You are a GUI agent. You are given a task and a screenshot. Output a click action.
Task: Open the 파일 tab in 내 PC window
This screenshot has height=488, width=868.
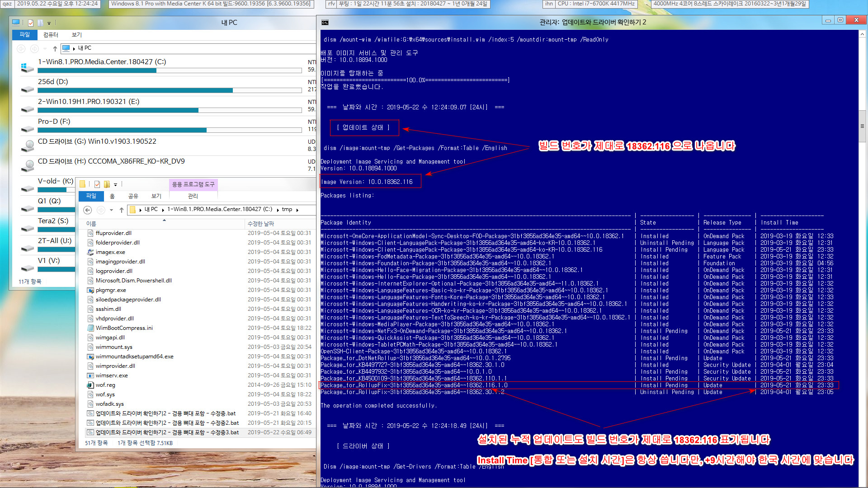[x=24, y=35]
